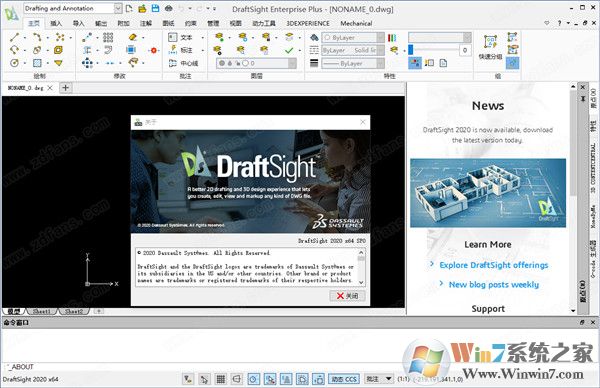Expand the Text tool dropdown arrow
The width and height of the screenshot is (600, 388).
[x=202, y=37]
